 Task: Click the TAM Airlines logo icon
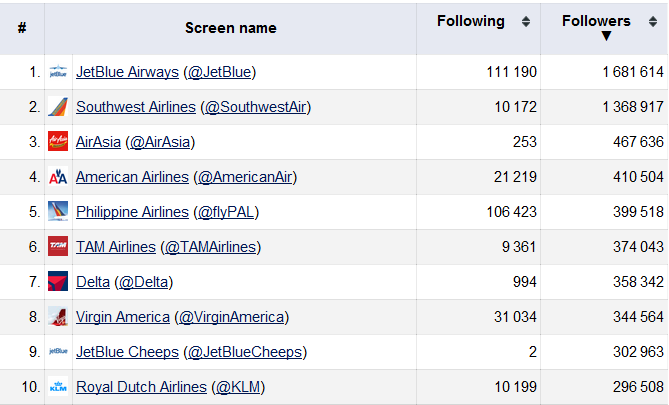[58, 247]
